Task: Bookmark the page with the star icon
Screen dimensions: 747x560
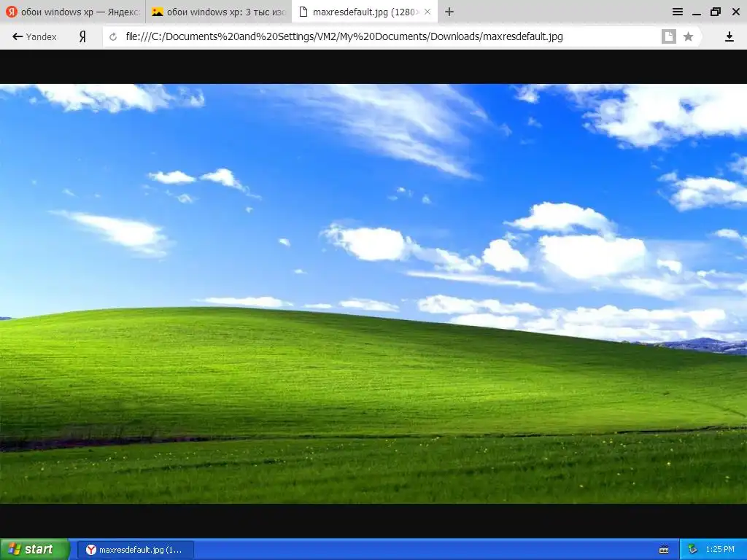Action: tap(688, 36)
